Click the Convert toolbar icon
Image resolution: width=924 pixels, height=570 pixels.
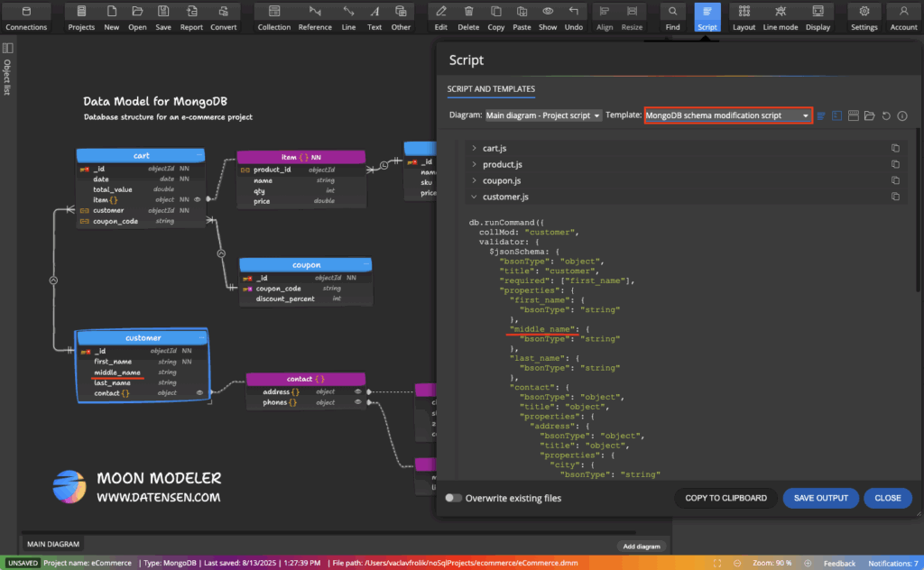tap(224, 18)
